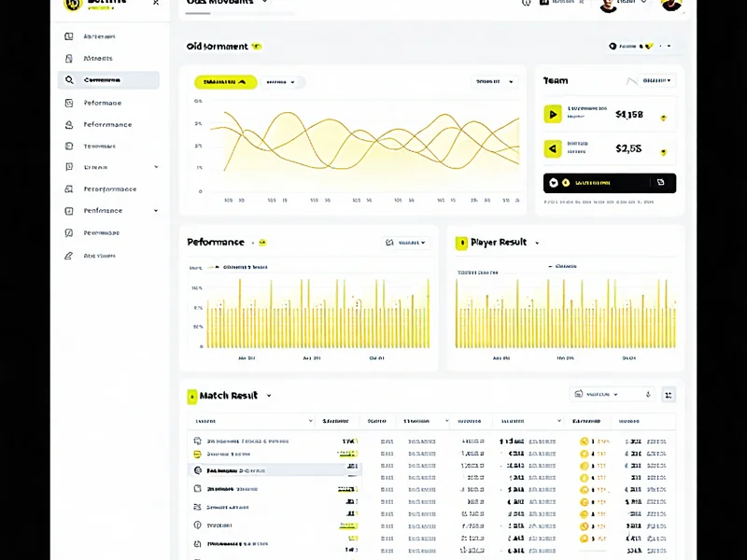Open the dropdown in the Team card header
This screenshot has height=560, width=747.
pos(657,80)
